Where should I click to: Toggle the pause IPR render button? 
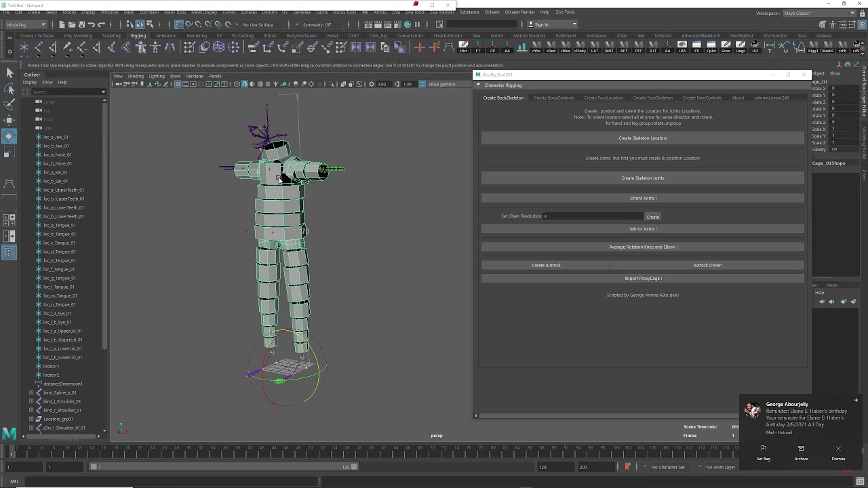[x=417, y=24]
